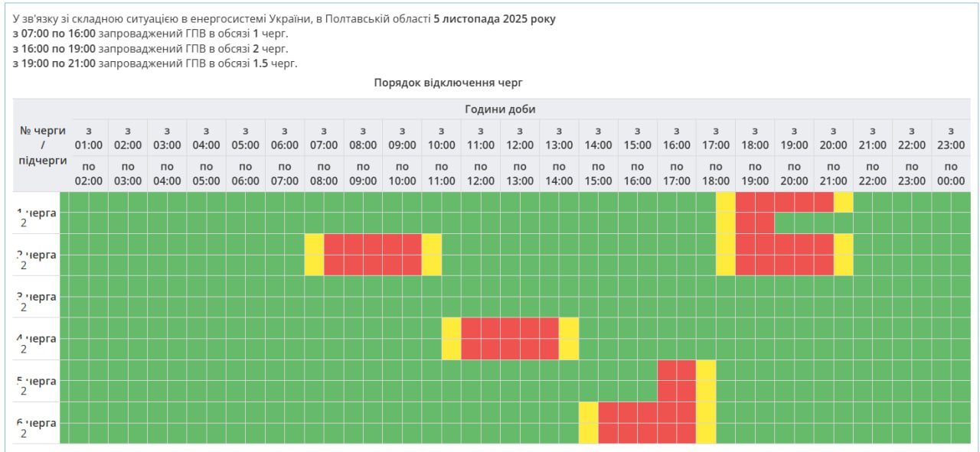Image resolution: width=980 pixels, height=452 pixels.
Task: Click the 'по 16:00' header cell
Action: pos(637,174)
